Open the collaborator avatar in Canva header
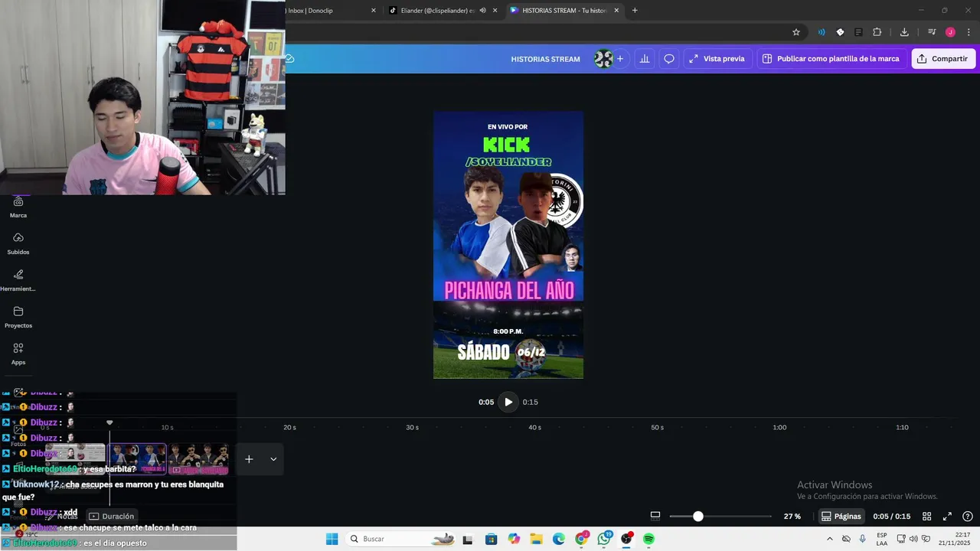 coord(603,59)
